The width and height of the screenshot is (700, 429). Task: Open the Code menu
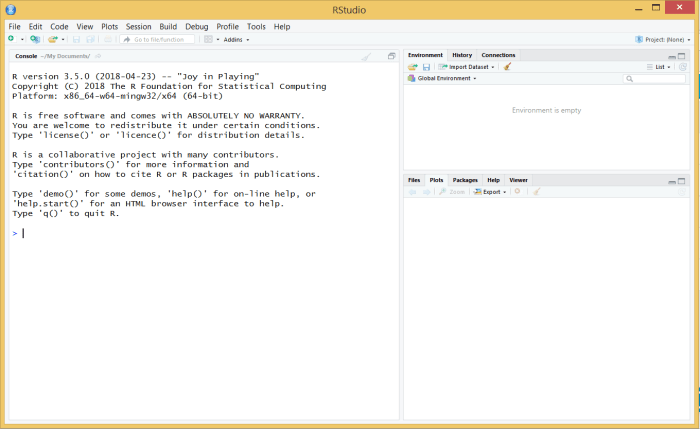(59, 26)
